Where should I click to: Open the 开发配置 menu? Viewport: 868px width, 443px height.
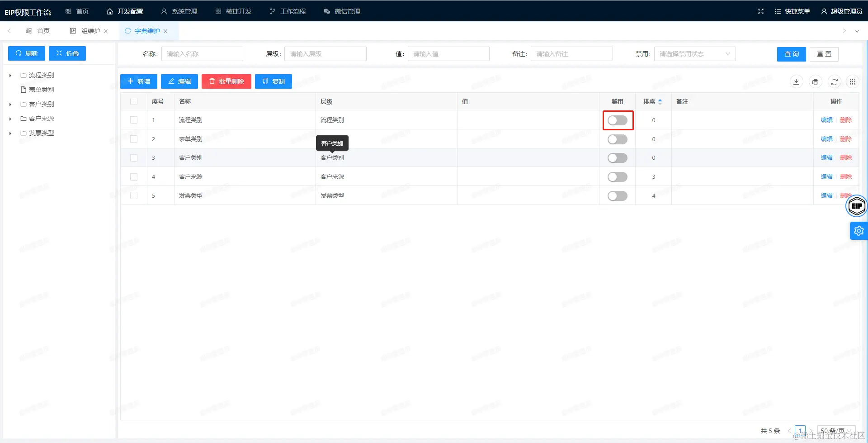point(125,11)
